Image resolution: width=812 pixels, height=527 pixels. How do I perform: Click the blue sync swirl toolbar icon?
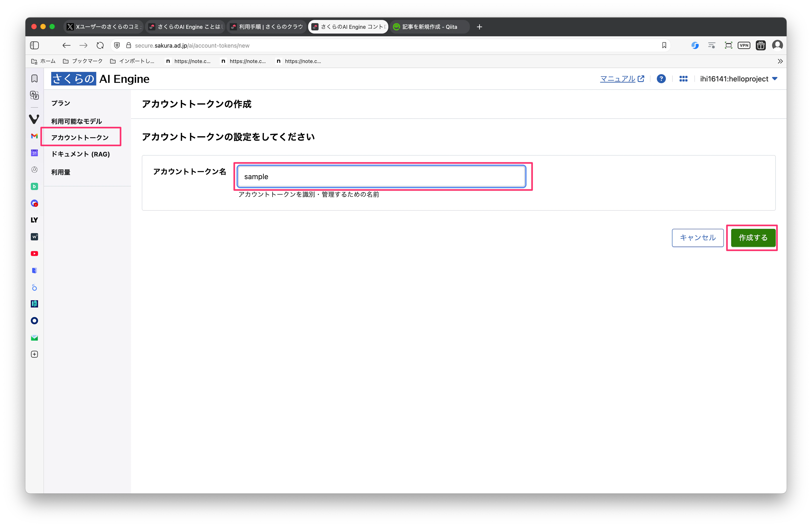(695, 45)
